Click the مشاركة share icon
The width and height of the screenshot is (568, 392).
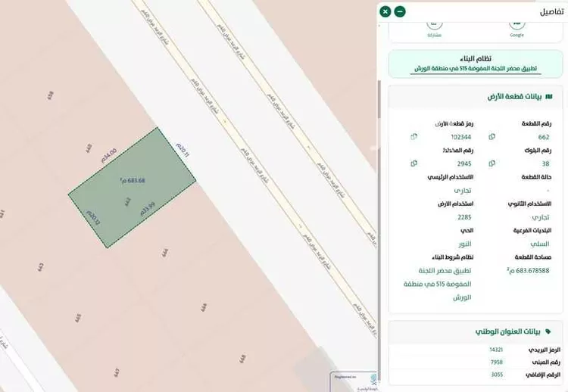[x=435, y=25]
